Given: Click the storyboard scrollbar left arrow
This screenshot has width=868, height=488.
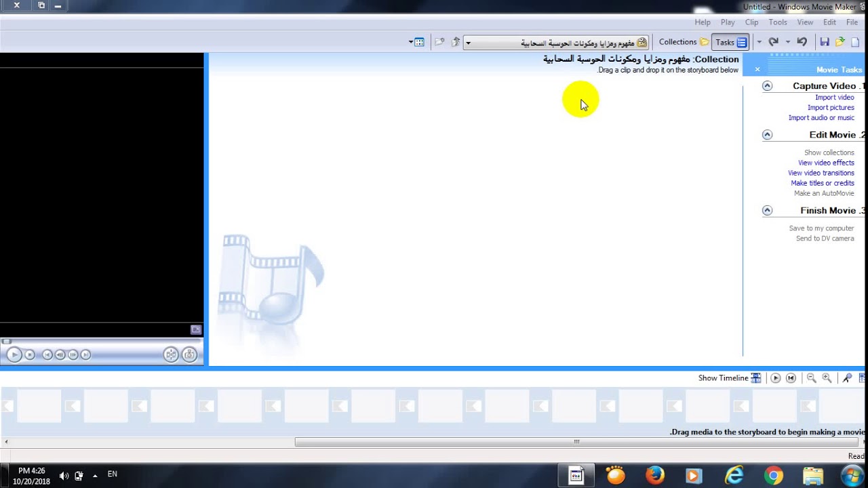Looking at the screenshot, I should pyautogui.click(x=6, y=442).
